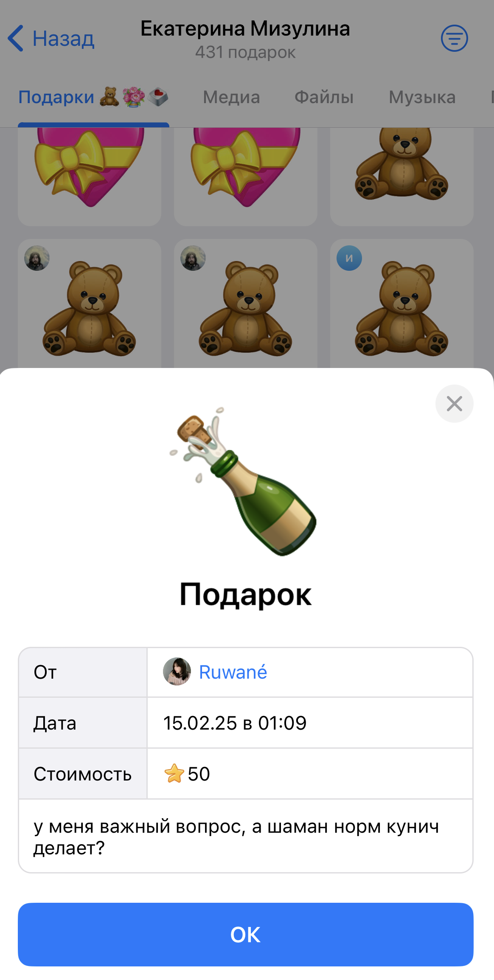494x980 pixels.
Task: Tap the sender avatar with letter И
Action: 349,258
